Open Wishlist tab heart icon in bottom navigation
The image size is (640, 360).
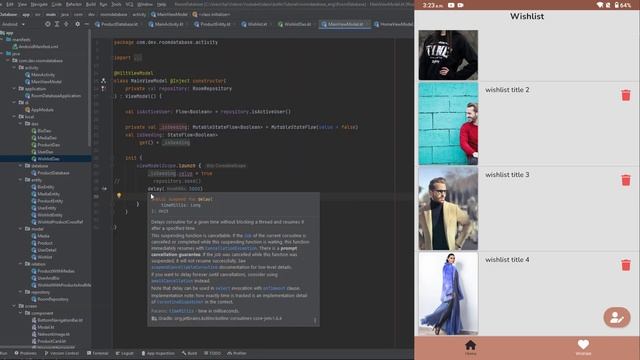click(x=583, y=347)
